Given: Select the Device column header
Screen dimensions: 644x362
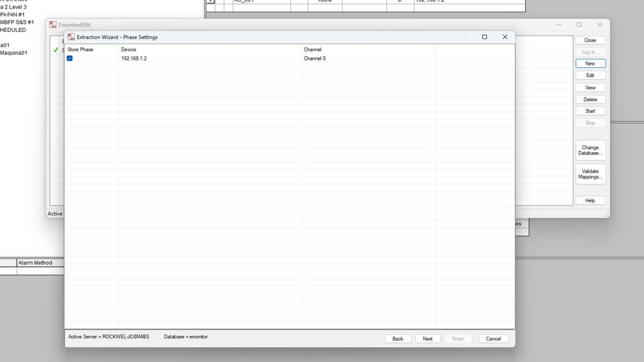Looking at the screenshot, I should tap(210, 49).
